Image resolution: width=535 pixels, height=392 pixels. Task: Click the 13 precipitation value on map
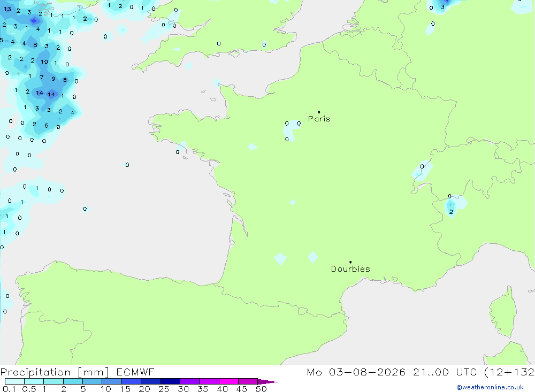7,9
